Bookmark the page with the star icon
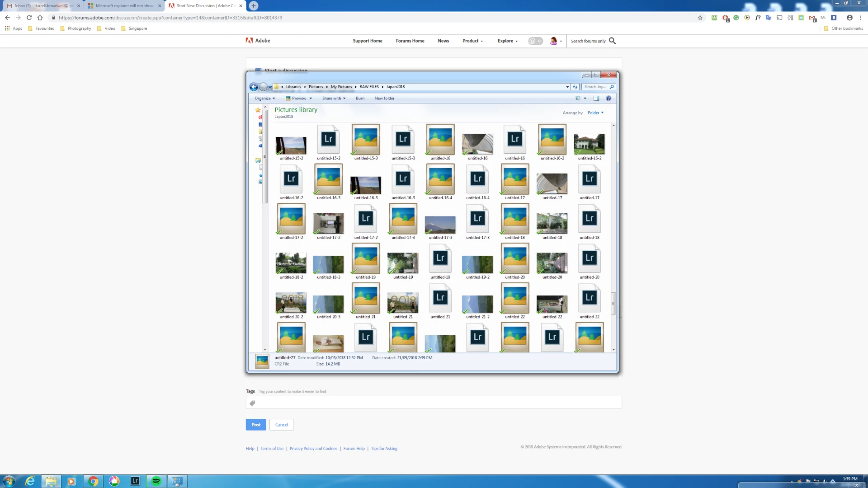The height and width of the screenshot is (488, 868). [x=700, y=18]
